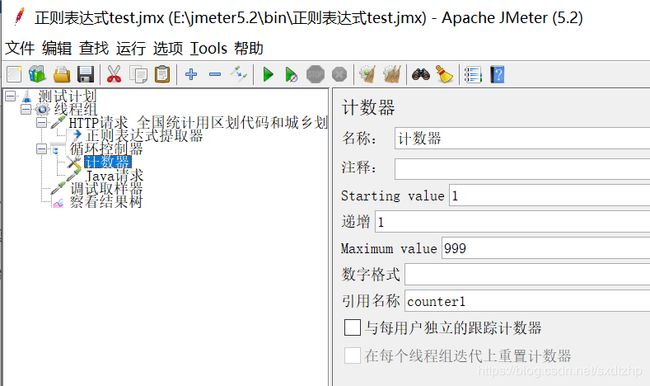Open the 选项 menu
650x386 pixels.
(x=168, y=49)
